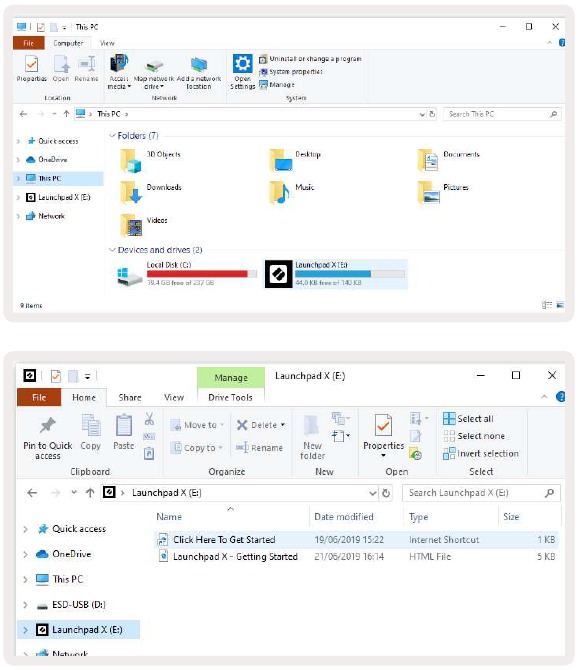Open the Share ribbon tab

pyautogui.click(x=130, y=397)
